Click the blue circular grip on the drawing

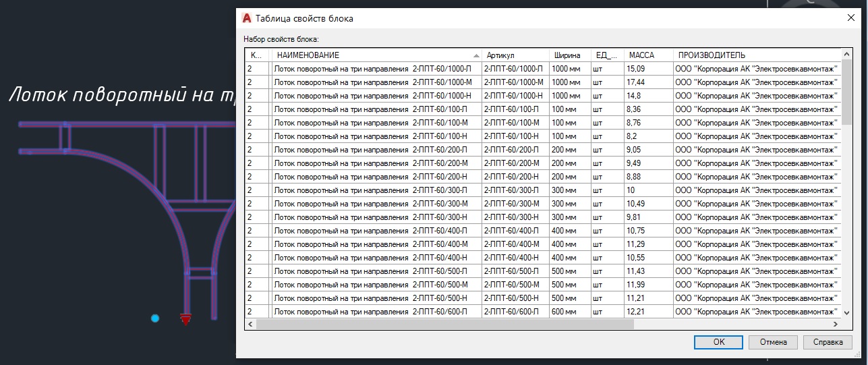(155, 318)
